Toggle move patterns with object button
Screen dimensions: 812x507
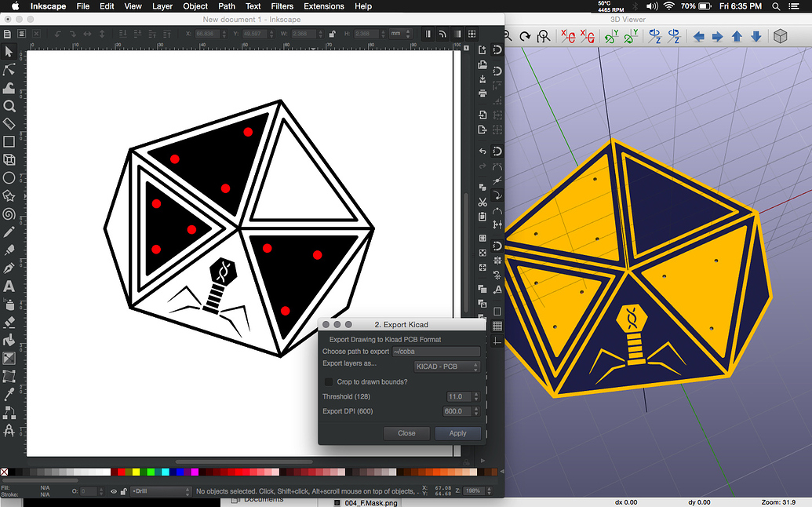472,34
